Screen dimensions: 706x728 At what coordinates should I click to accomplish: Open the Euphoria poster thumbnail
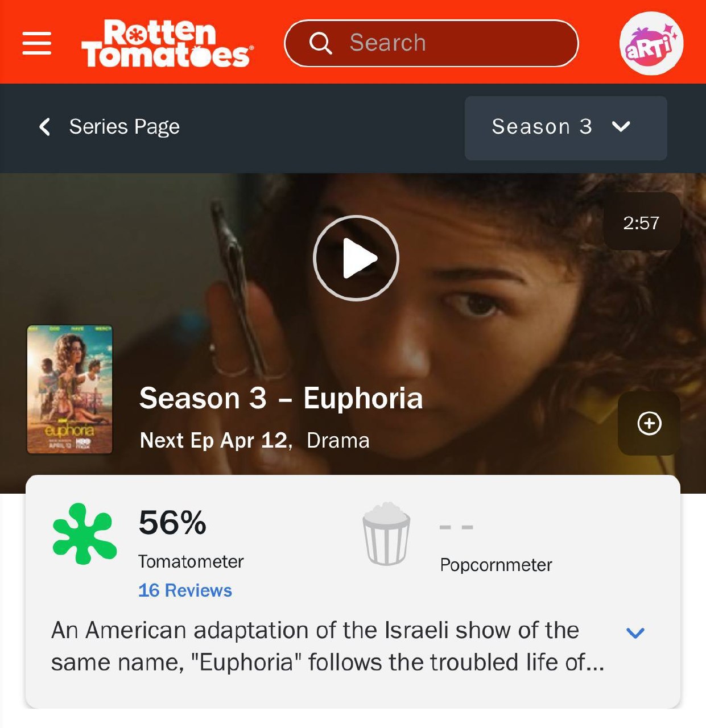(69, 390)
